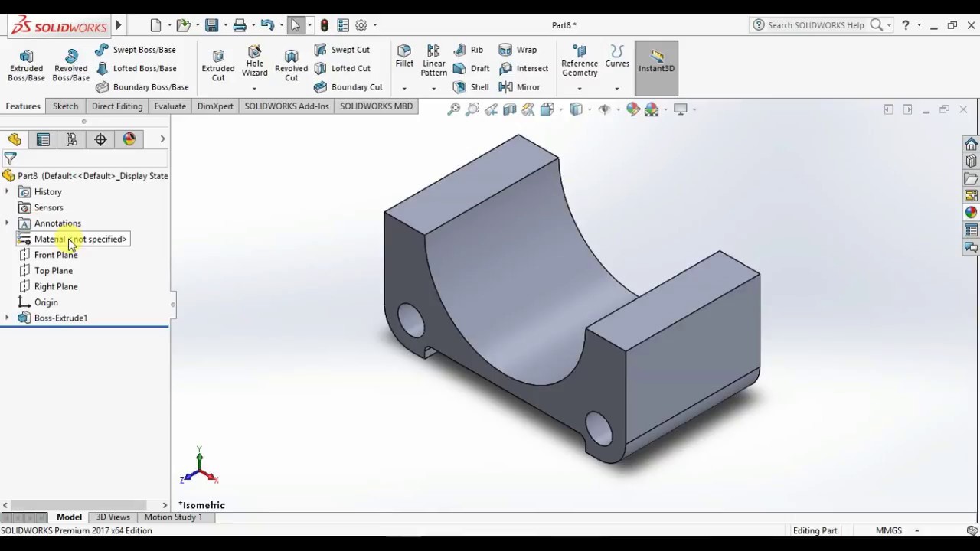Expand the History tree node
The height and width of the screenshot is (551, 980).
click(8, 192)
